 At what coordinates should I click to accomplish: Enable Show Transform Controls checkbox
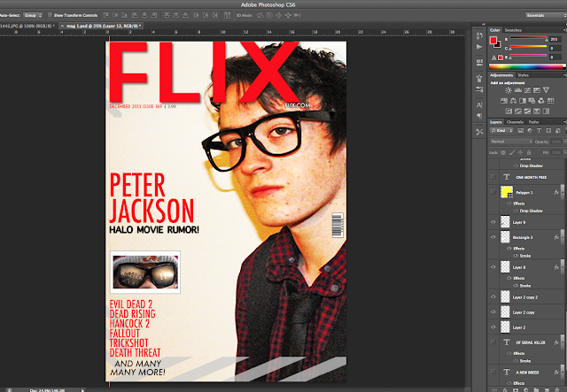pos(50,15)
